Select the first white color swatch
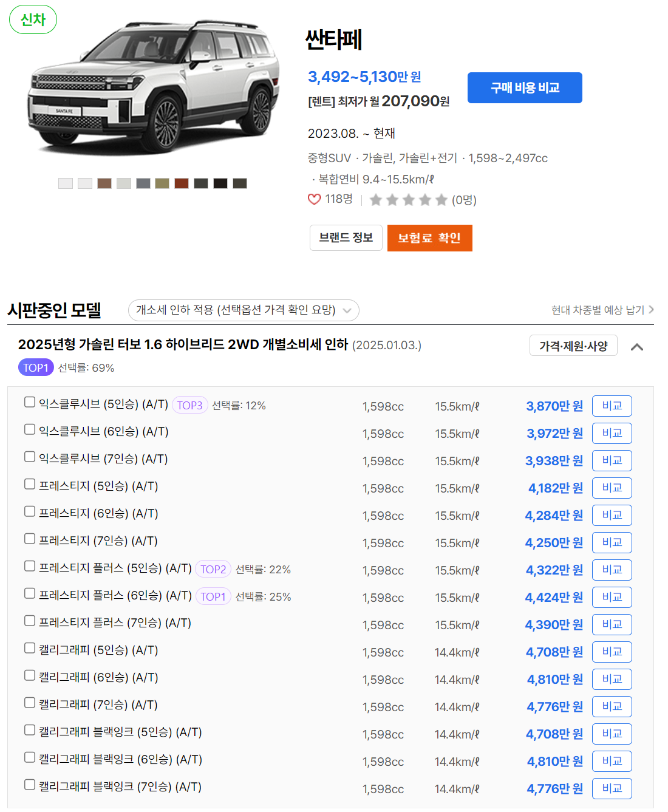The height and width of the screenshot is (812, 668). (x=66, y=183)
